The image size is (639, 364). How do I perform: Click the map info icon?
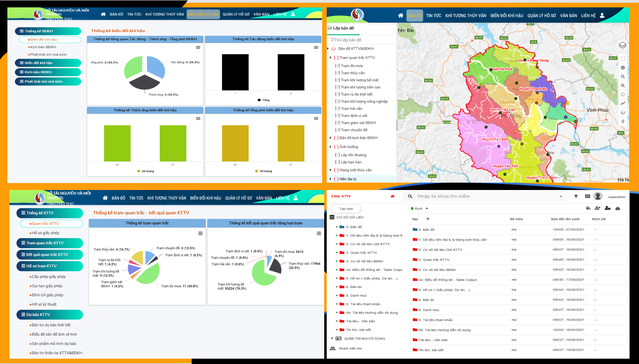(x=623, y=68)
